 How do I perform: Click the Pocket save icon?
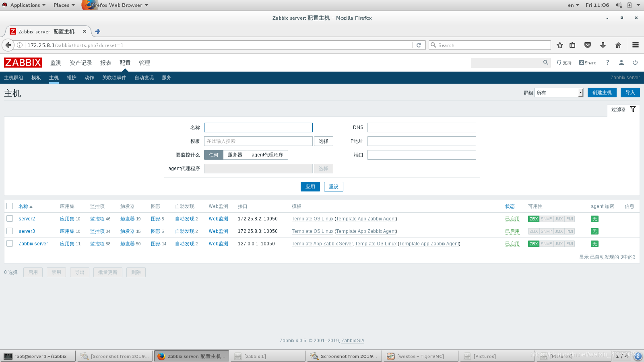coord(588,45)
